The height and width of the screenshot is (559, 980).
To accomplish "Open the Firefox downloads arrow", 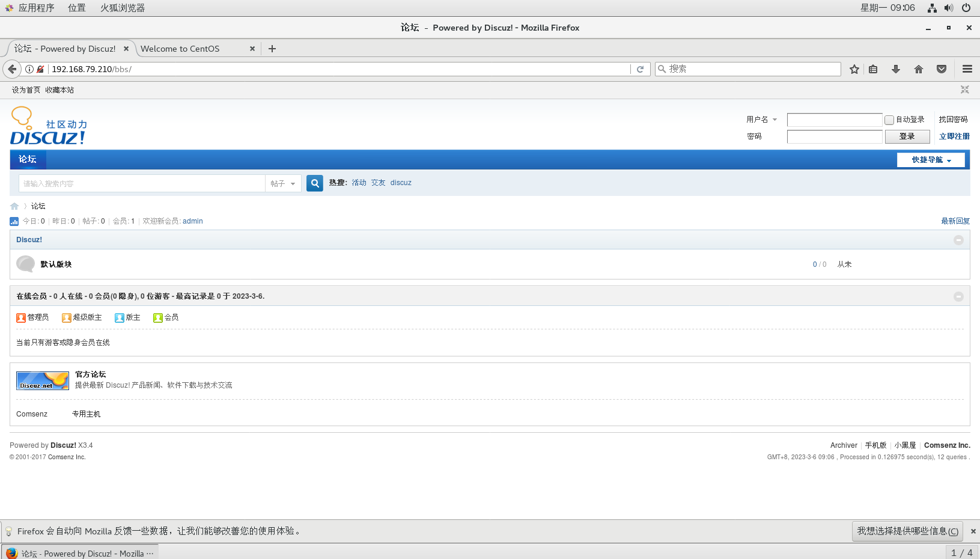I will (896, 69).
